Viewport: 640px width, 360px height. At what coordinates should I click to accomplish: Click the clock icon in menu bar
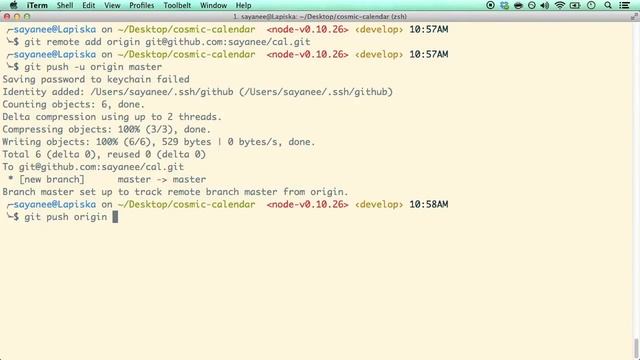pos(591,5)
